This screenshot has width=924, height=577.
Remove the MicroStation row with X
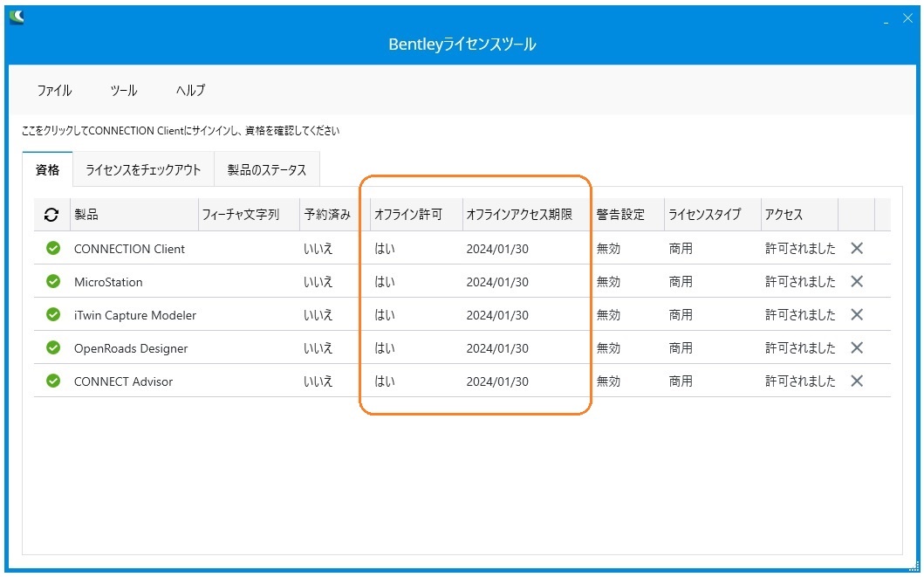[x=857, y=281]
